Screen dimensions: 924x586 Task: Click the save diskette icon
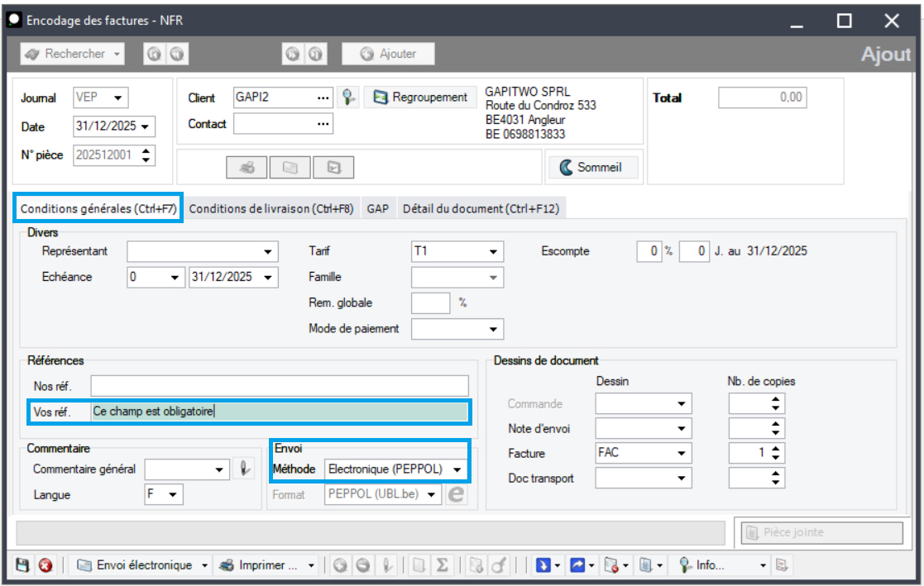22,565
